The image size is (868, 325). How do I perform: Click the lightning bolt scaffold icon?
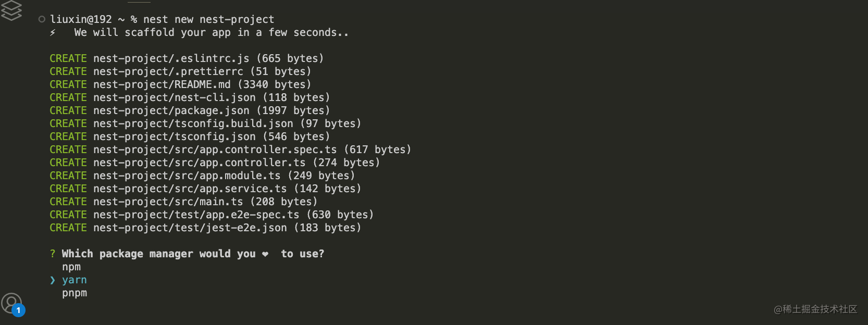coord(53,33)
